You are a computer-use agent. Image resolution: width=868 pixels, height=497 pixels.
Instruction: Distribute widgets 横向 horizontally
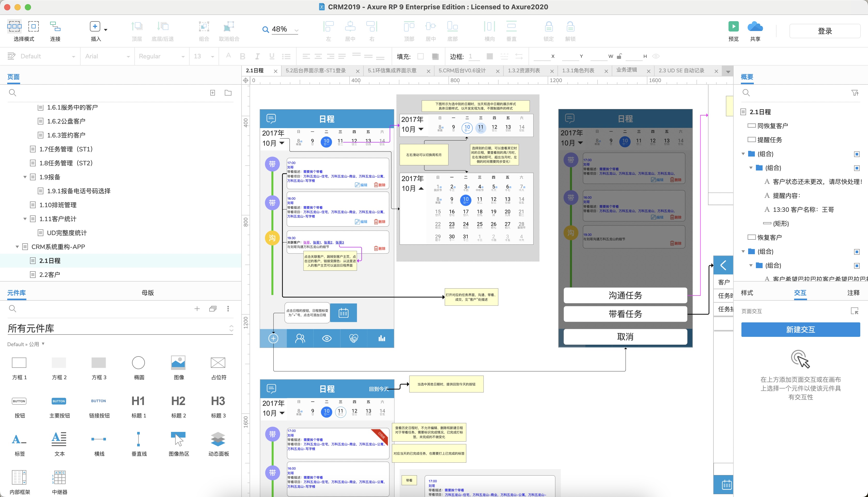click(x=490, y=26)
